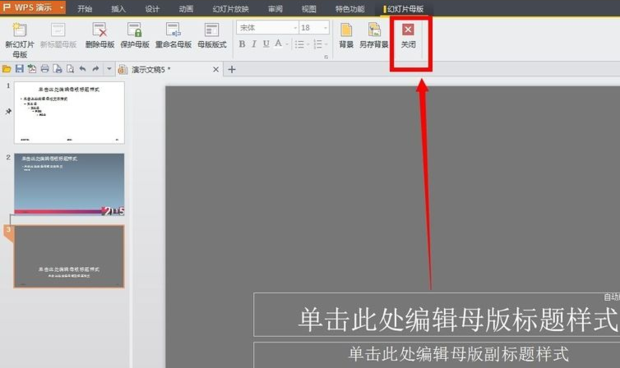
Task: Select the 幻灯片母版 tab
Action: tap(404, 9)
